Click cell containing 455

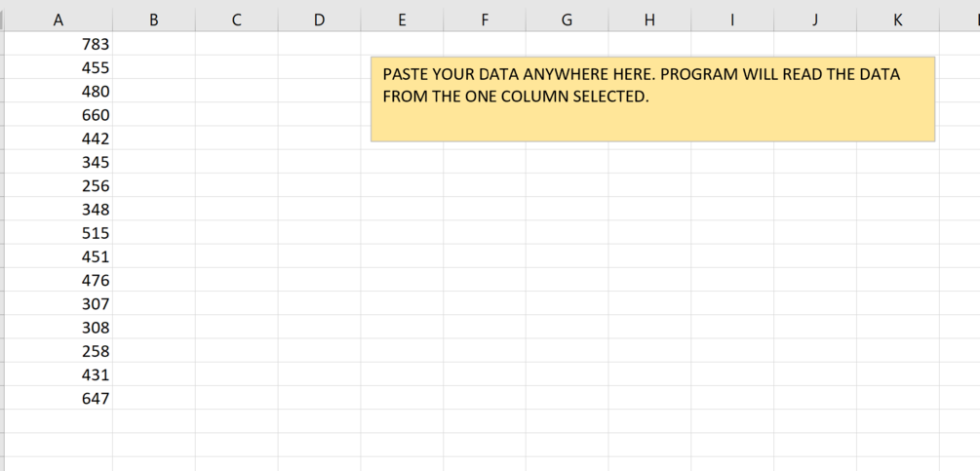point(59,67)
